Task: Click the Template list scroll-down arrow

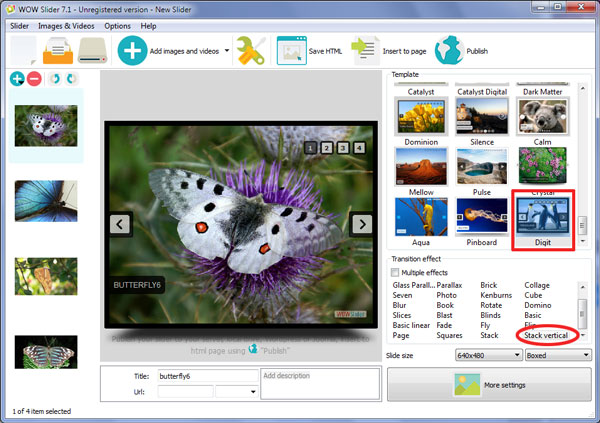Action: tap(582, 241)
